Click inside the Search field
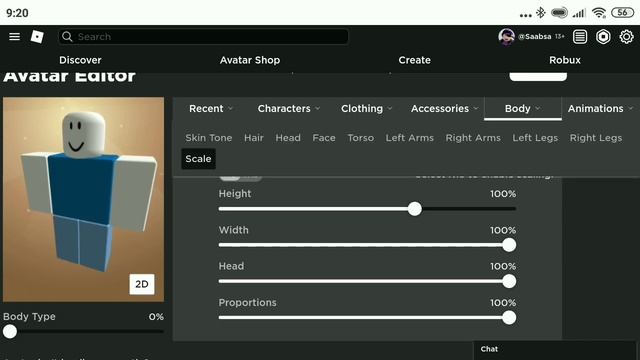The width and height of the screenshot is (640, 360). (x=203, y=37)
